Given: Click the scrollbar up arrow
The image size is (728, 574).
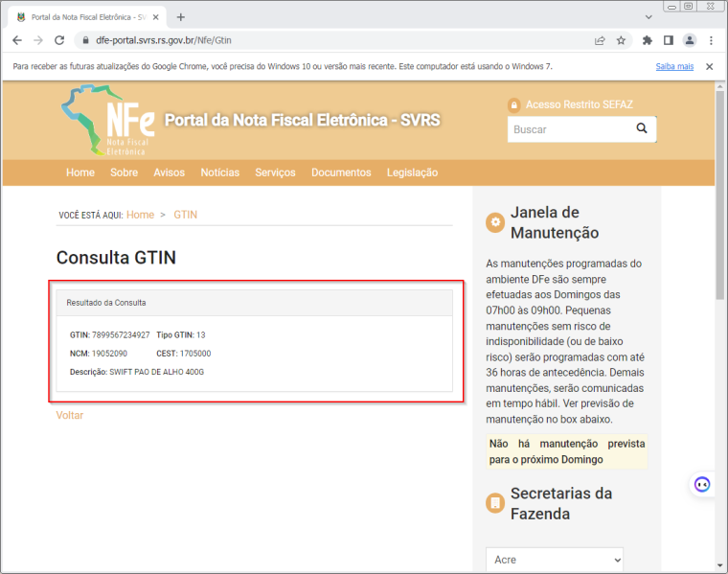Looking at the screenshot, I should click(719, 86).
